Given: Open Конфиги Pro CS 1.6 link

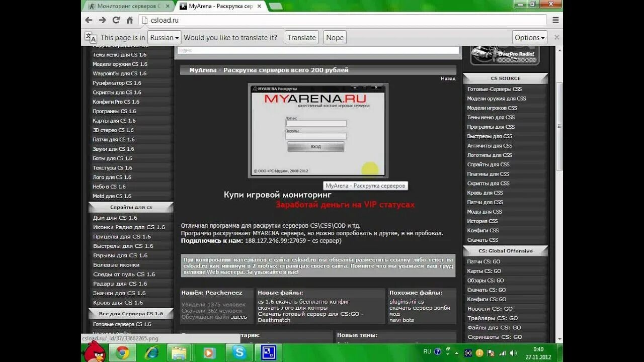Looking at the screenshot, I should coord(116,102).
